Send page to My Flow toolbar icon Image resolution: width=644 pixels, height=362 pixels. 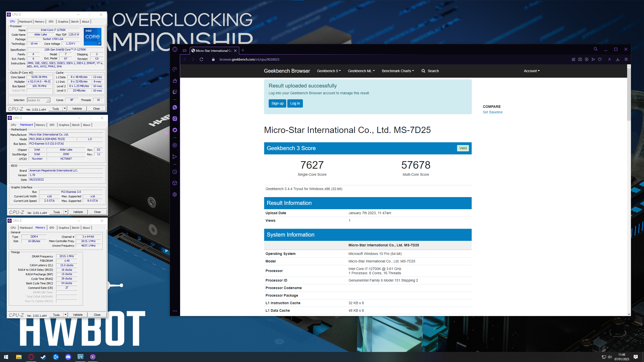(593, 59)
